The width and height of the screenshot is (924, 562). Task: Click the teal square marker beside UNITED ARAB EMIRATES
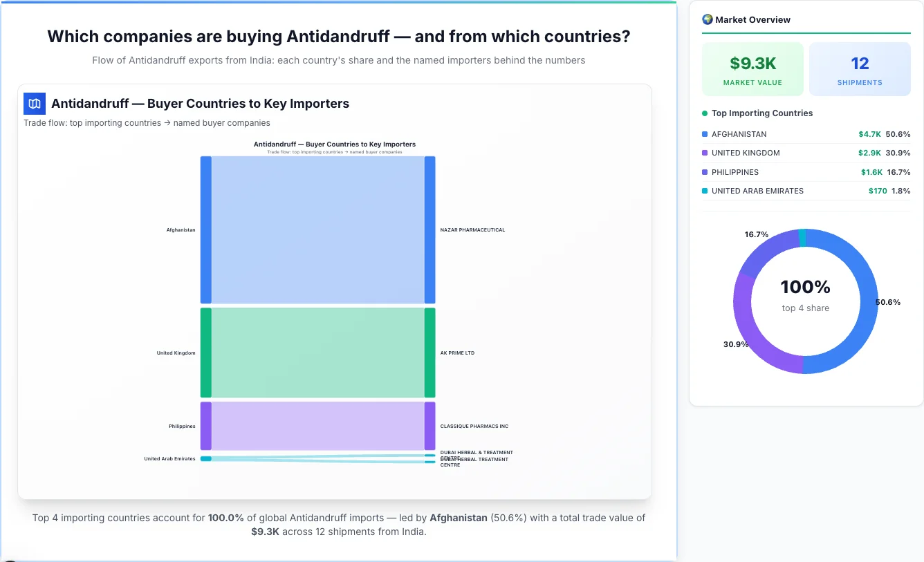pyautogui.click(x=705, y=191)
